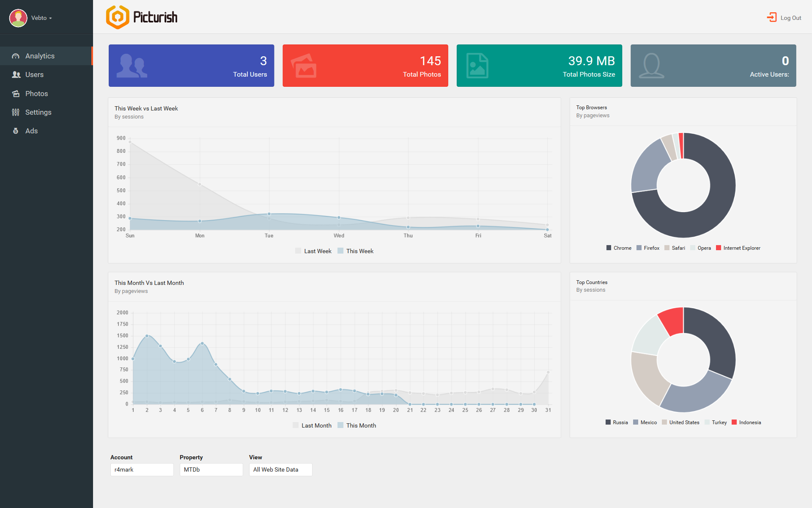Viewport: 812px width, 508px height.
Task: Click Indonesia red swatch in Top Countries legend
Action: [x=734, y=422]
